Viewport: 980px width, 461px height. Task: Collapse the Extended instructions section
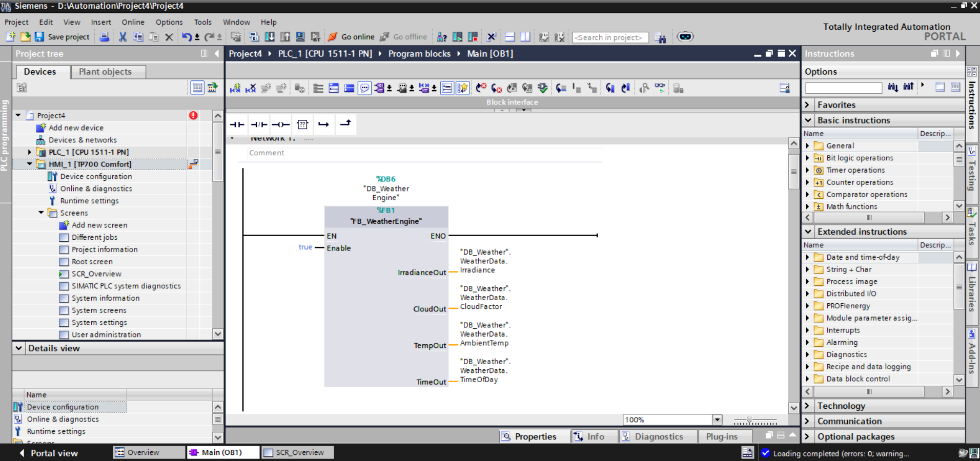tap(808, 232)
